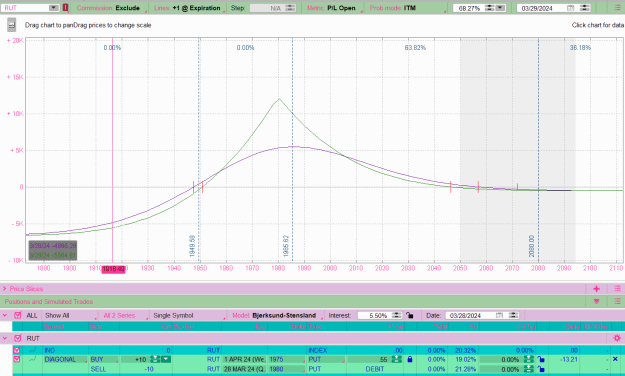Image resolution: width=625 pixels, height=376 pixels.
Task: Adjust the 68.27% probability stepper
Action: (490, 8)
